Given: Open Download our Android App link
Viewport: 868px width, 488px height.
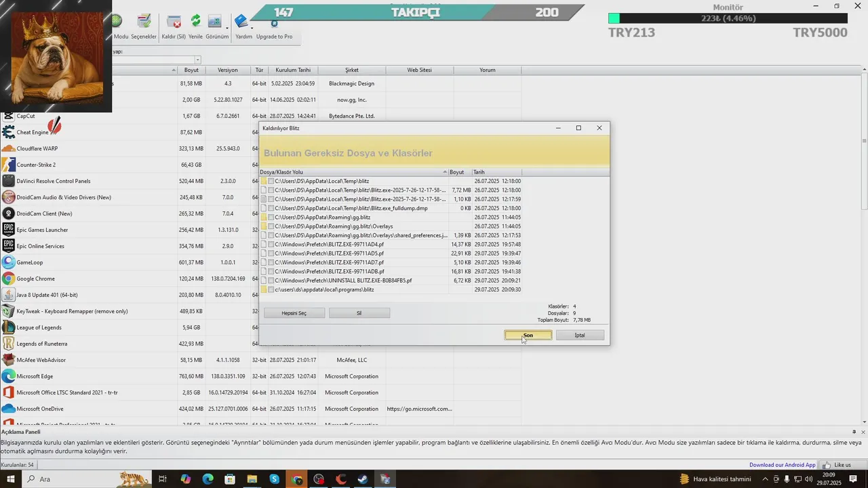Looking at the screenshot, I should [783, 465].
